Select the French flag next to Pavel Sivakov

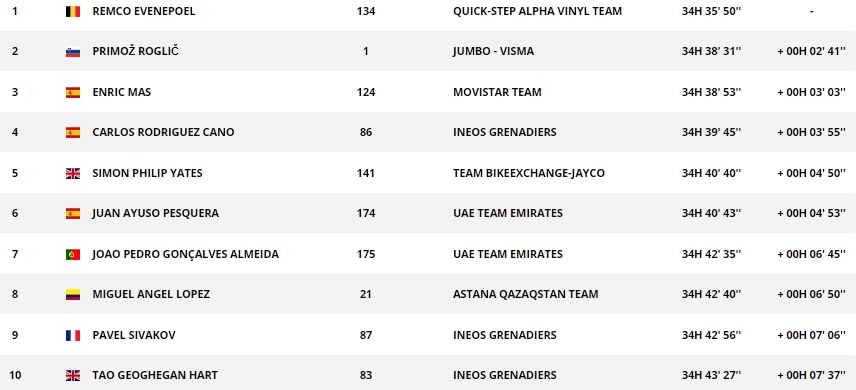point(73,335)
